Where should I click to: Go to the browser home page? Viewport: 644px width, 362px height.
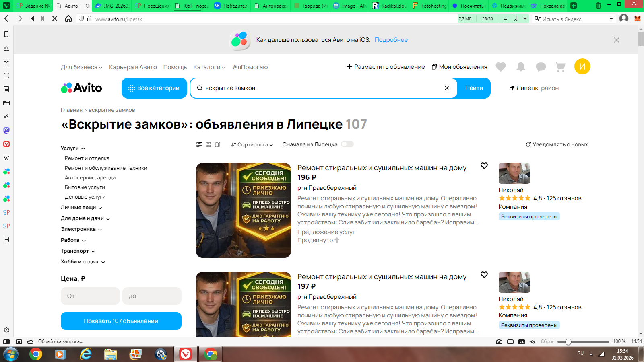point(68,19)
